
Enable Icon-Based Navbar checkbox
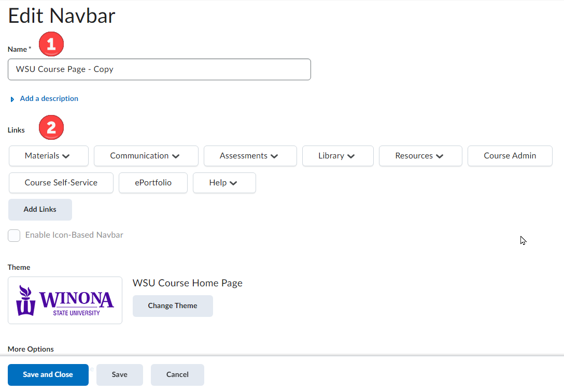click(x=14, y=236)
